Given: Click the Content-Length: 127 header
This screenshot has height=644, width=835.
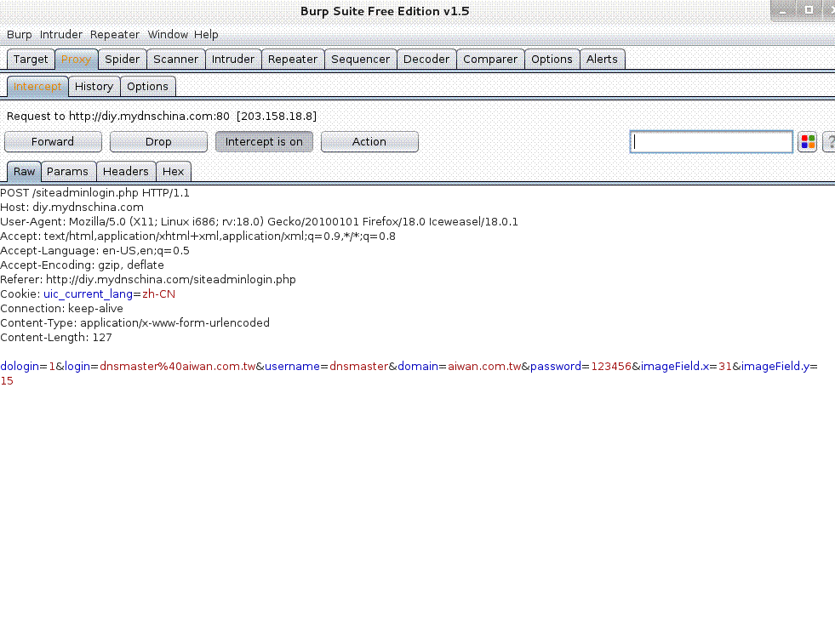Looking at the screenshot, I should (56, 337).
